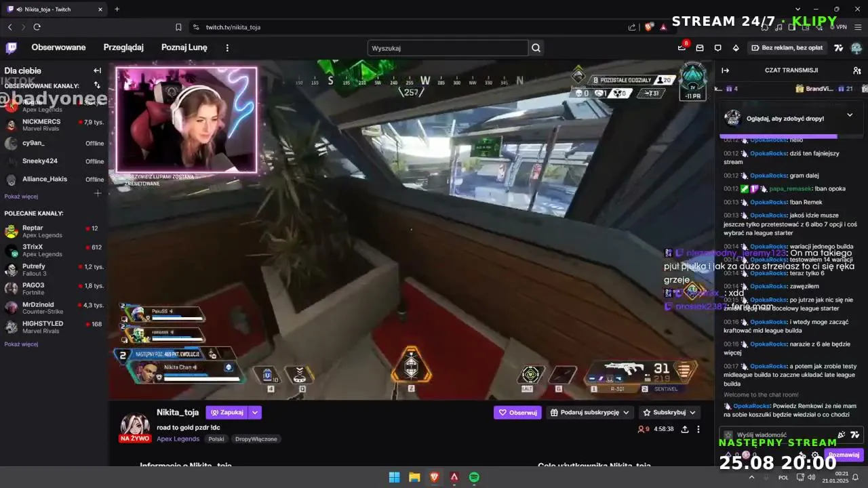Click the Polski tag
The width and height of the screenshot is (868, 488).
pyautogui.click(x=216, y=439)
